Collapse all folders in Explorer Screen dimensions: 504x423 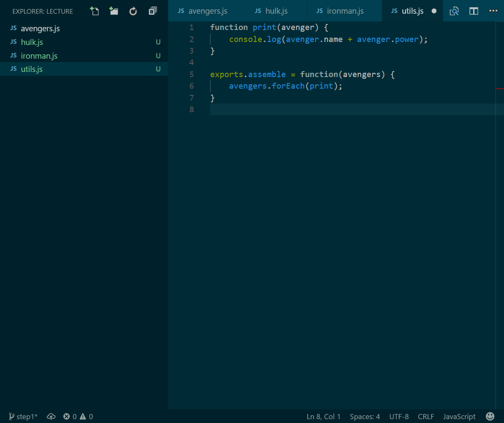[153, 11]
